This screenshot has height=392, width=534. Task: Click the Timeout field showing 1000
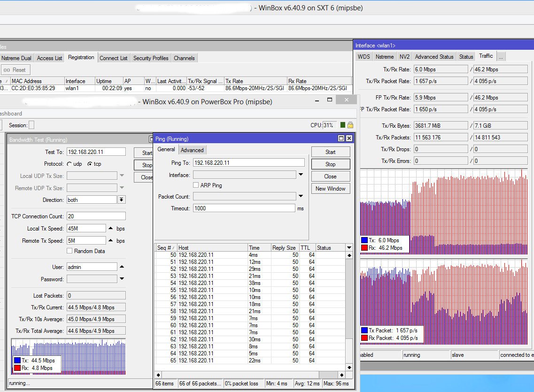[244, 208]
